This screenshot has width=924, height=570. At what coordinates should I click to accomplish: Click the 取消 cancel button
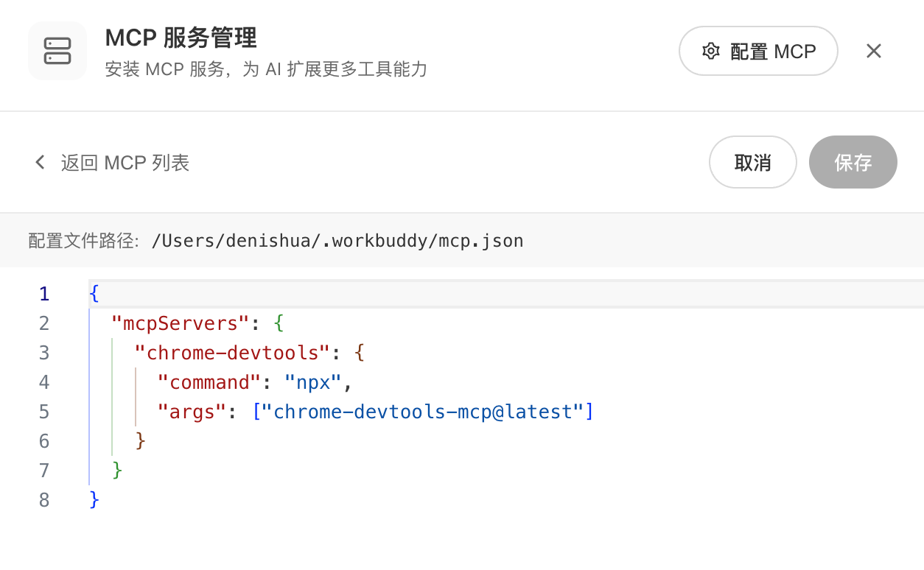click(x=752, y=162)
